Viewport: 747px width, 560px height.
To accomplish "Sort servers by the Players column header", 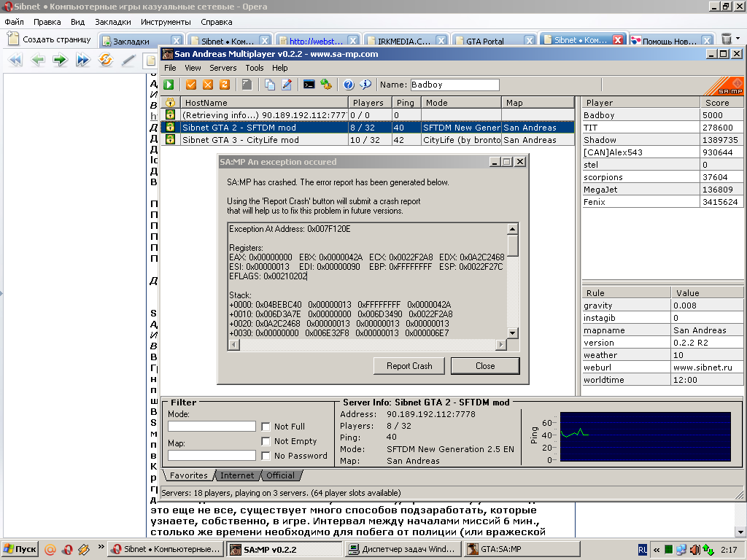I will (370, 102).
